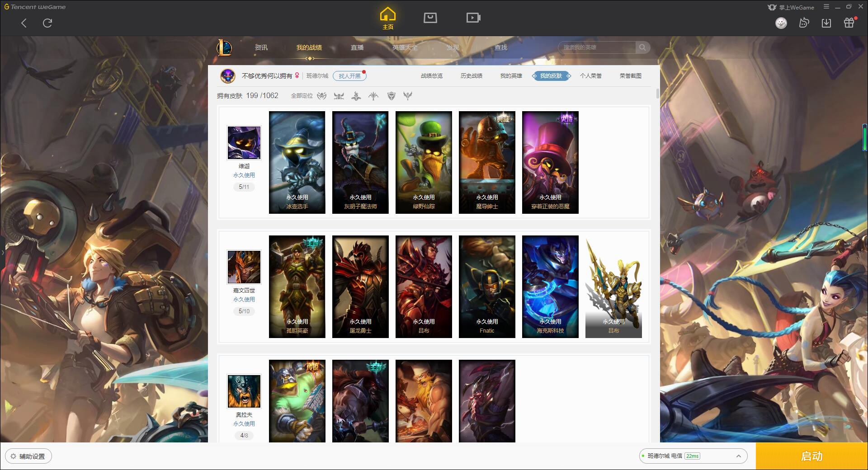The height and width of the screenshot is (470, 868).
Task: Open the store bag icon in top bar
Action: pos(430,18)
